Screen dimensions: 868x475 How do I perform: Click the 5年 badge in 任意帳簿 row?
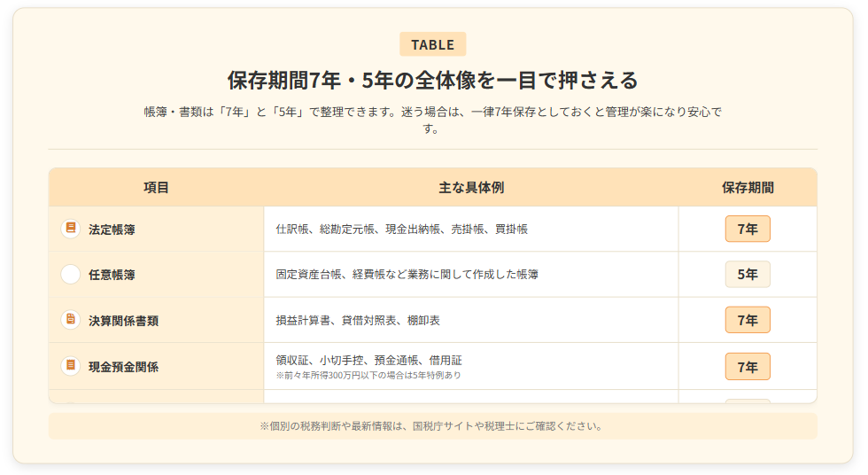[748, 275]
